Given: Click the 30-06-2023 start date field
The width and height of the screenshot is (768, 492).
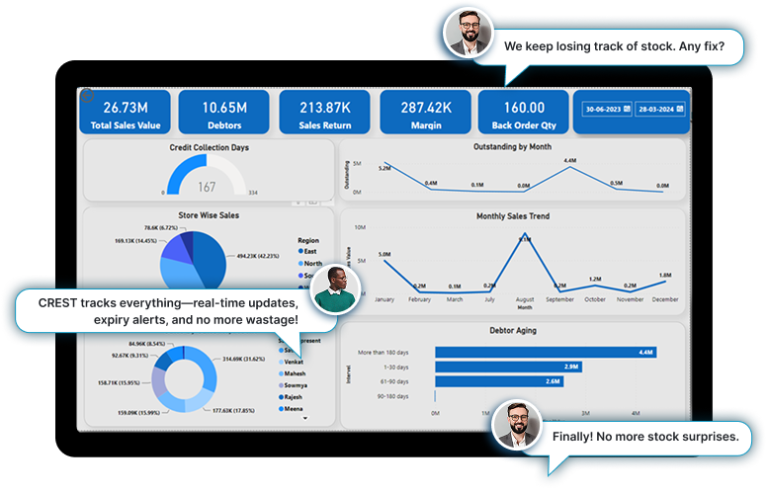Looking at the screenshot, I should coord(602,111).
